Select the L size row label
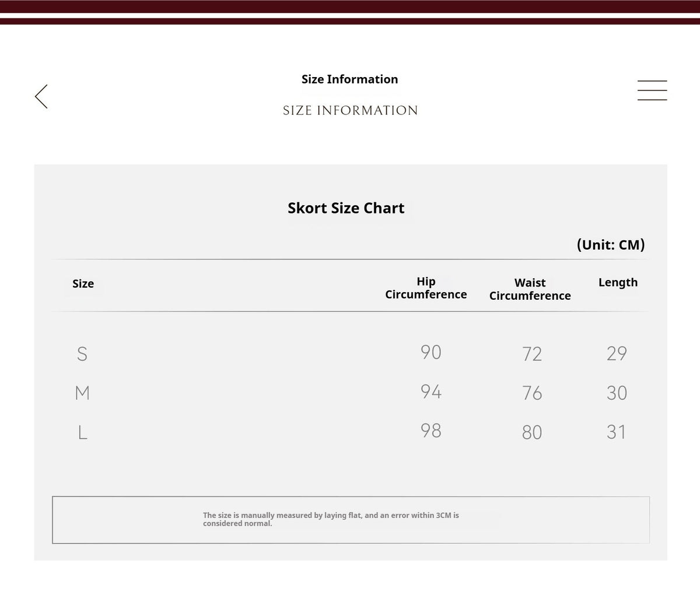This screenshot has height=595, width=700. coord(82,432)
